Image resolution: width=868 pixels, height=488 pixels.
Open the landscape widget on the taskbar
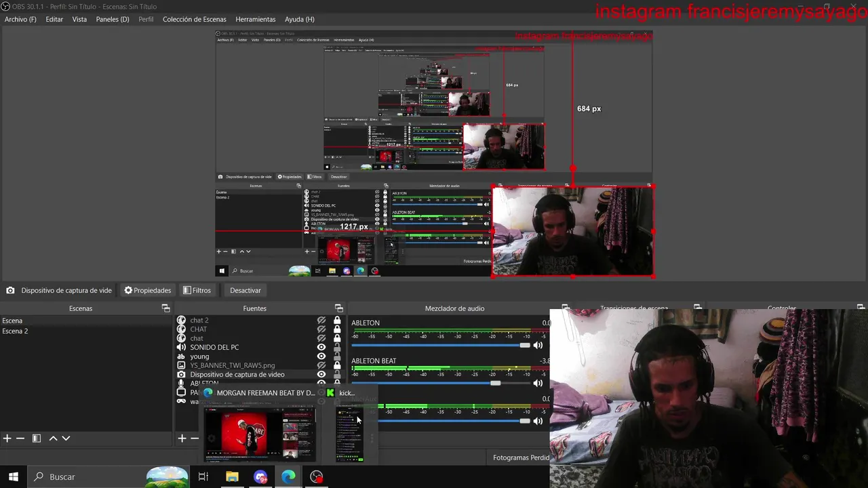pos(167,476)
